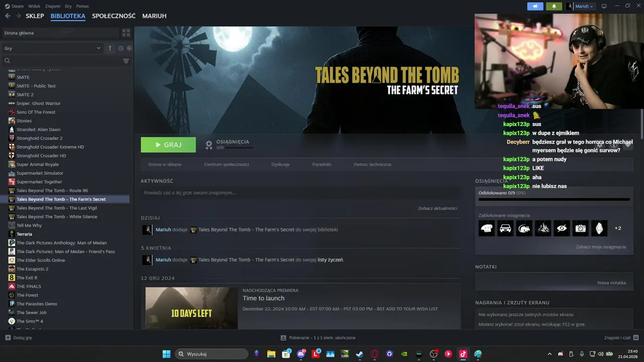Open the green notifications bell
This screenshot has height=362, width=644.
pos(554,6)
